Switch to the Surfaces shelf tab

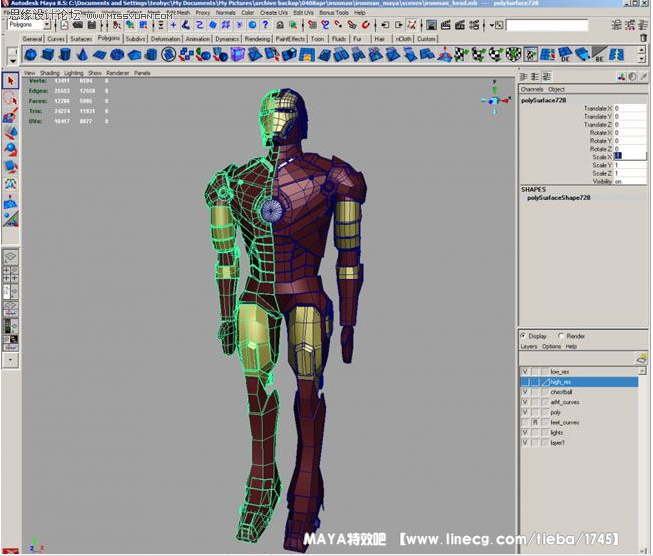click(x=81, y=39)
